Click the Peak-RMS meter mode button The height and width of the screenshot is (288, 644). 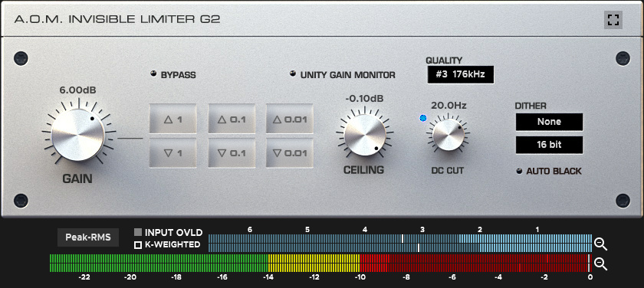click(88, 237)
